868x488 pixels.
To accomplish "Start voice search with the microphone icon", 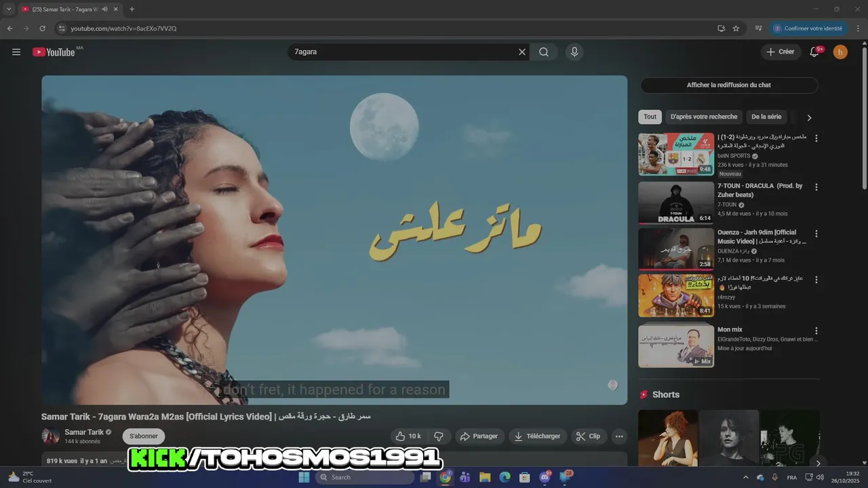I will point(574,52).
